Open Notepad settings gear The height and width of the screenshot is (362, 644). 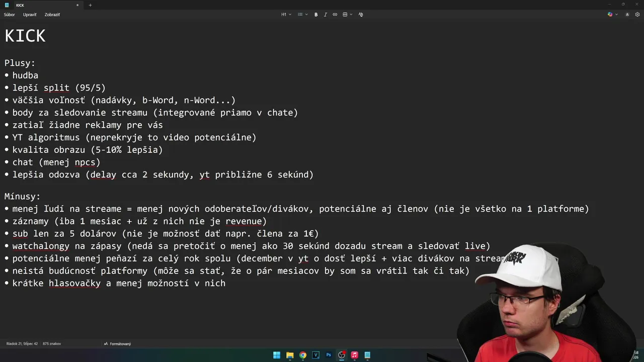[637, 15]
